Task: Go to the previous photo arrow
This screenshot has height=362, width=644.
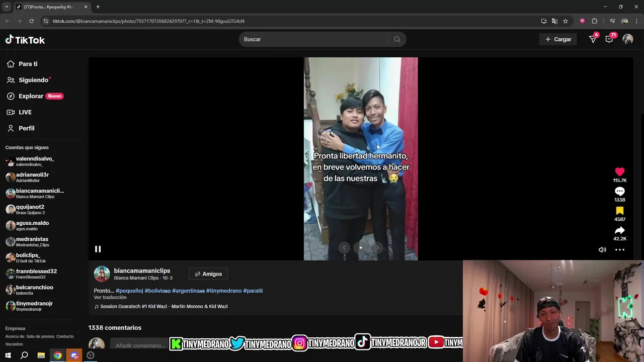Action: [x=344, y=247]
